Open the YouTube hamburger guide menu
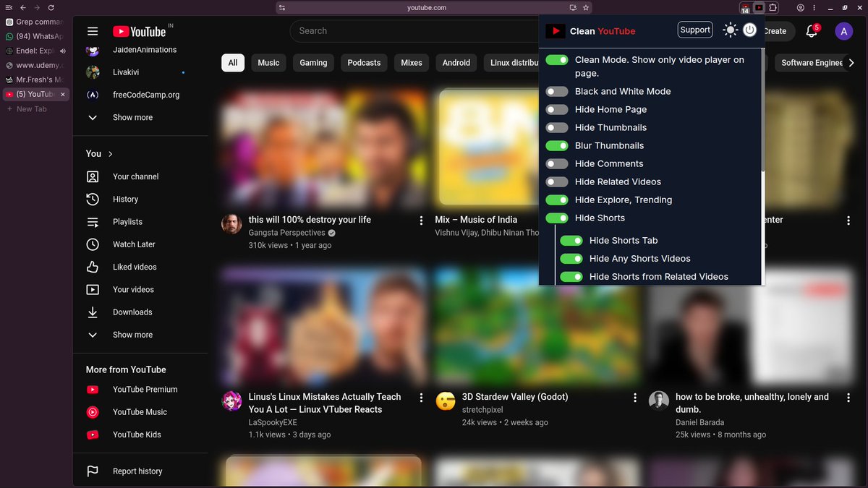 pos(93,31)
